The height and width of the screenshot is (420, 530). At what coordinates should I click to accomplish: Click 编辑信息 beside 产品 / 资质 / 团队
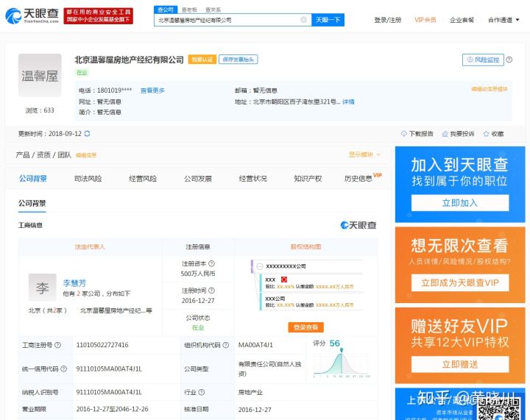(86, 155)
